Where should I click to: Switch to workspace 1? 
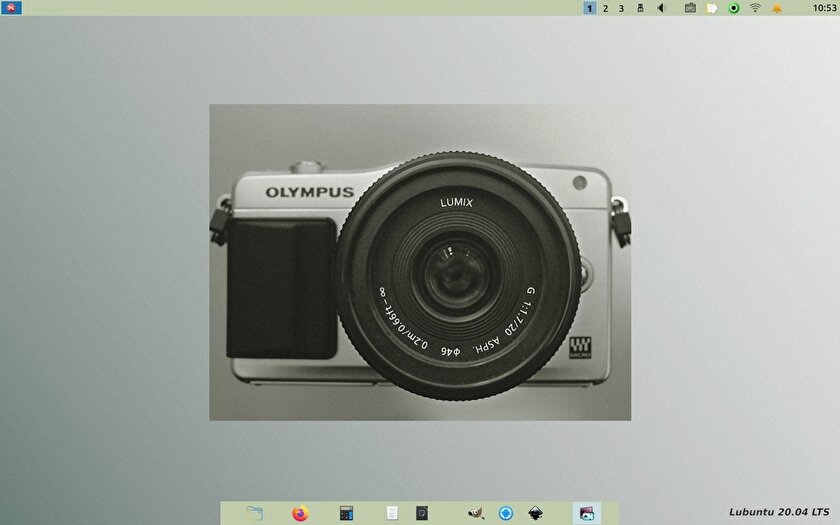pos(589,8)
